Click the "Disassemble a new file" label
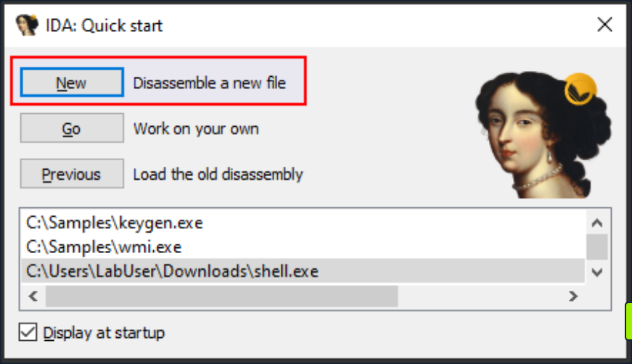 [x=210, y=83]
